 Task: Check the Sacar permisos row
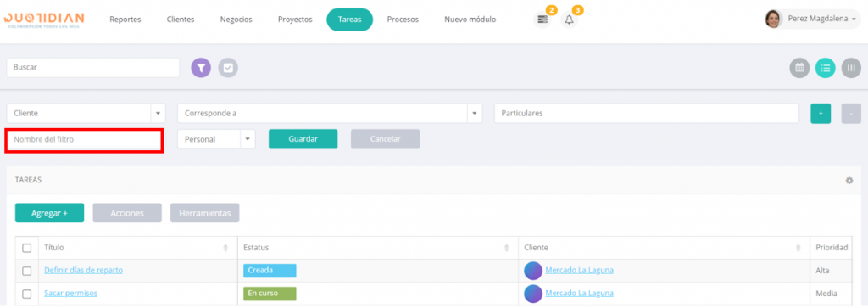click(x=26, y=294)
